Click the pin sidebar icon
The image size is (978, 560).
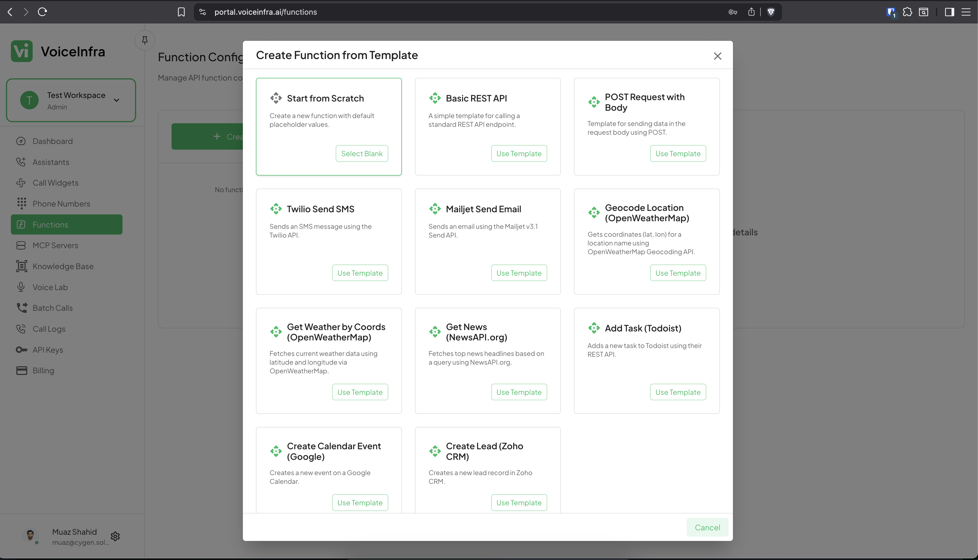[x=145, y=40]
